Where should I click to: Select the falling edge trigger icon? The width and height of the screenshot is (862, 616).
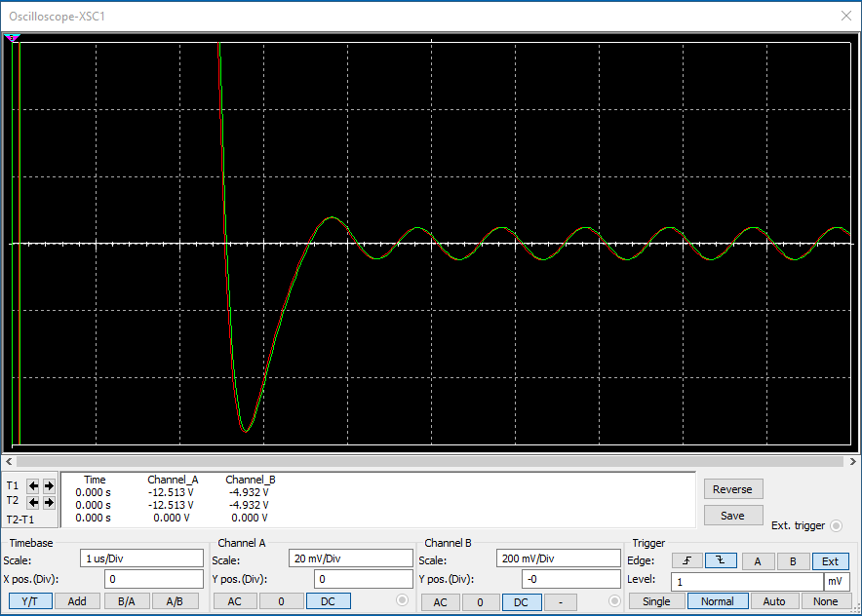(720, 560)
